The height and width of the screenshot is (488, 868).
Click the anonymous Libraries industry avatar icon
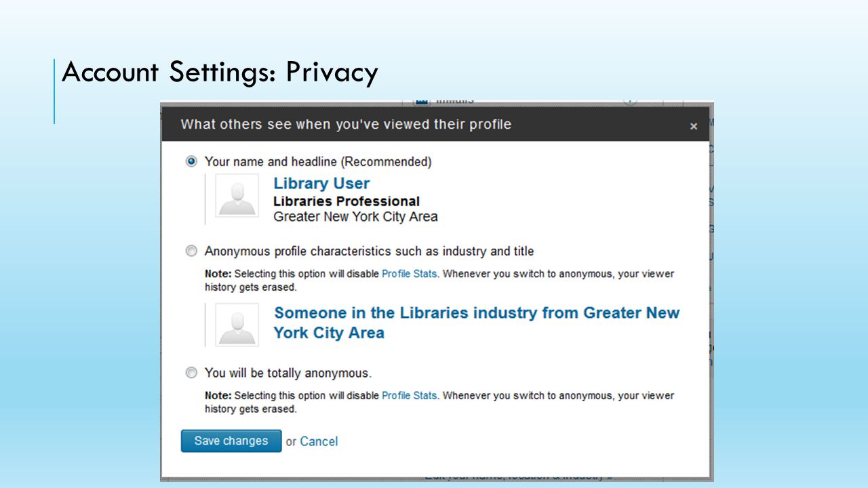point(237,325)
